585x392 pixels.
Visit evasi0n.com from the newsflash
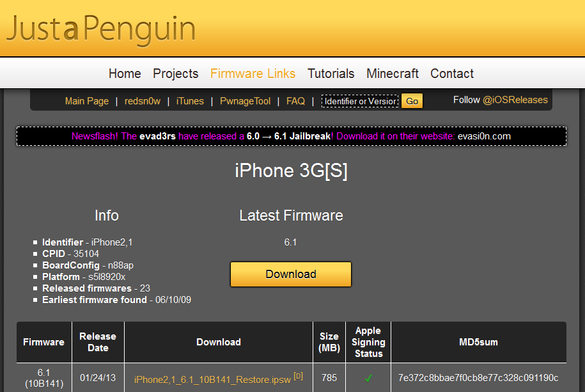484,136
